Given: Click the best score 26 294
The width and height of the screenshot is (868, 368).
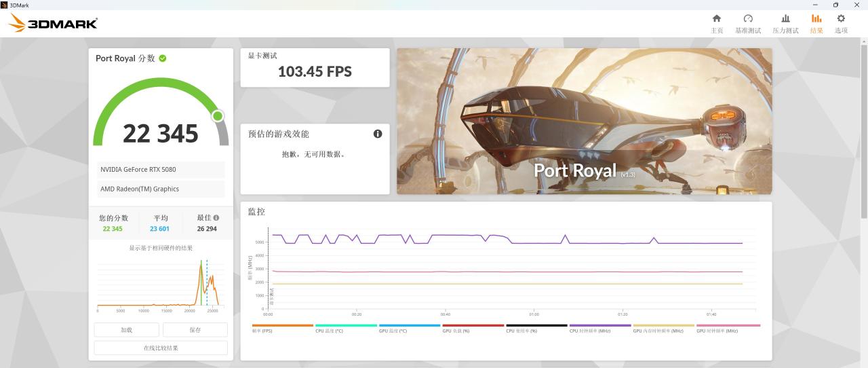Looking at the screenshot, I should [207, 229].
